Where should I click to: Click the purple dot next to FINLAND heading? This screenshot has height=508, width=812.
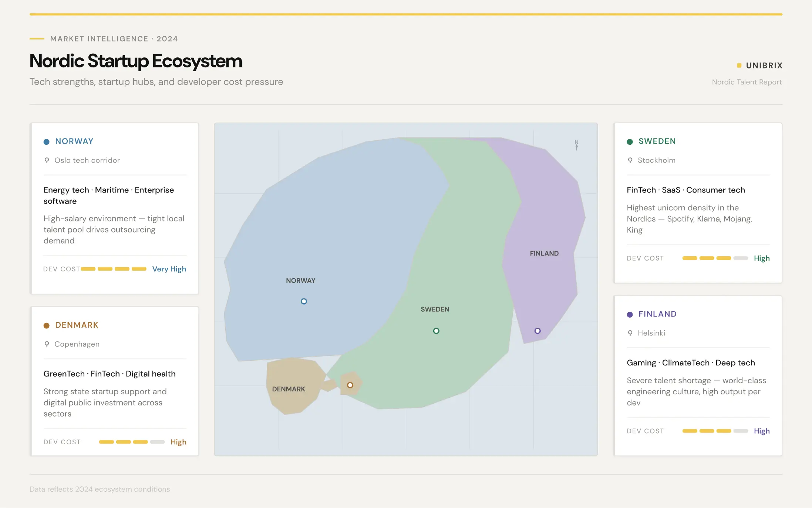click(x=630, y=315)
